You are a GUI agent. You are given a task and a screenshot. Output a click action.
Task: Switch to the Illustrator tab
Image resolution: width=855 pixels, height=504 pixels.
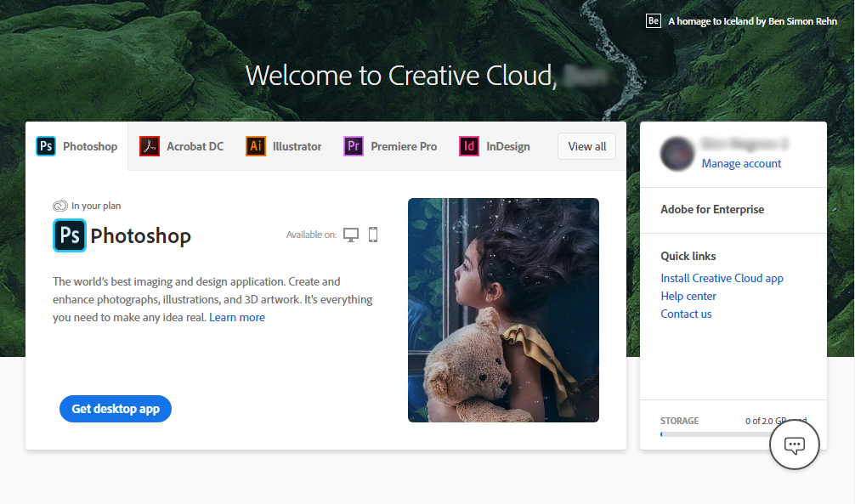284,146
